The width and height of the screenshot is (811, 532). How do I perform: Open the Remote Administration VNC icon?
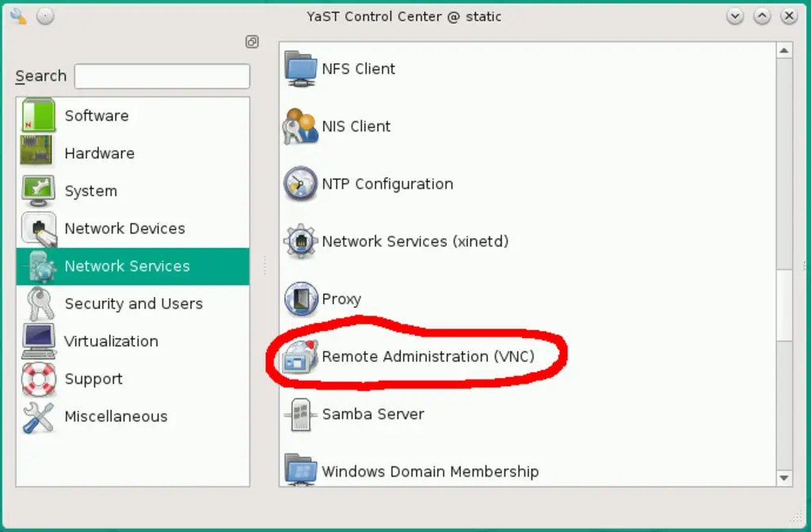point(300,357)
